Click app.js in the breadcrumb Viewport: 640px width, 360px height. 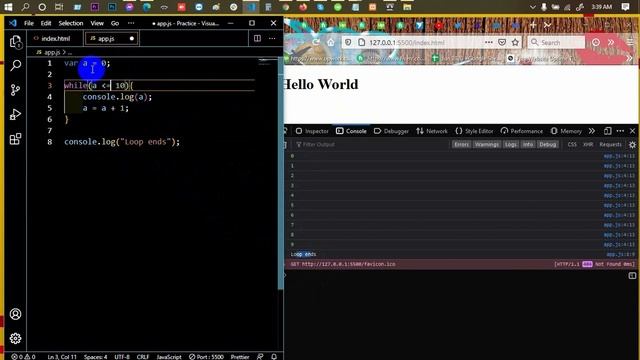tap(52, 52)
